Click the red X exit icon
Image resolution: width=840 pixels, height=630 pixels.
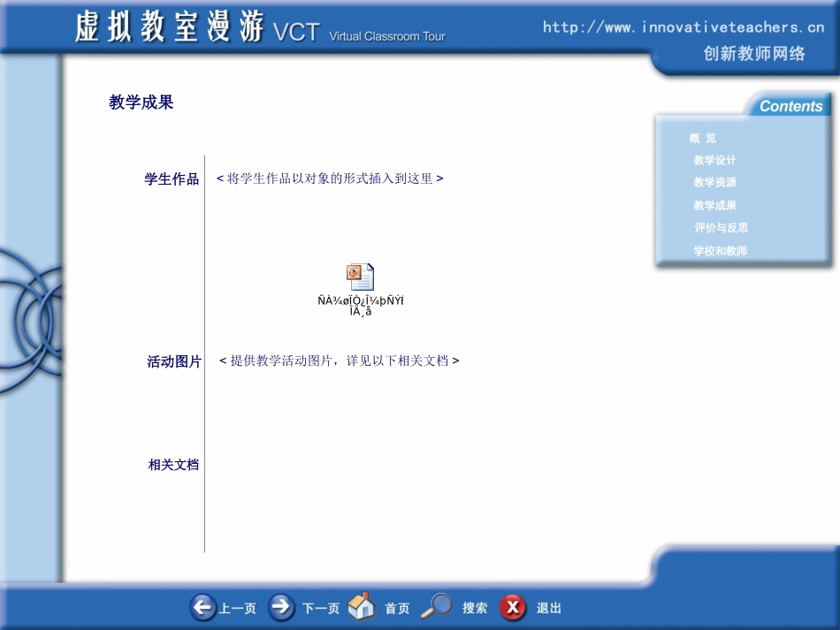[x=513, y=608]
